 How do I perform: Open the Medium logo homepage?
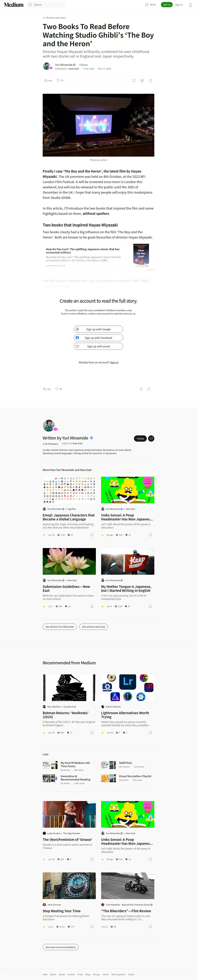(x=14, y=5)
